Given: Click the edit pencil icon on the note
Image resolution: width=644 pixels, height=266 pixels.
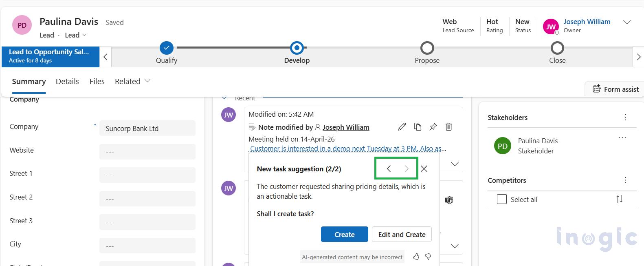Looking at the screenshot, I should (402, 127).
